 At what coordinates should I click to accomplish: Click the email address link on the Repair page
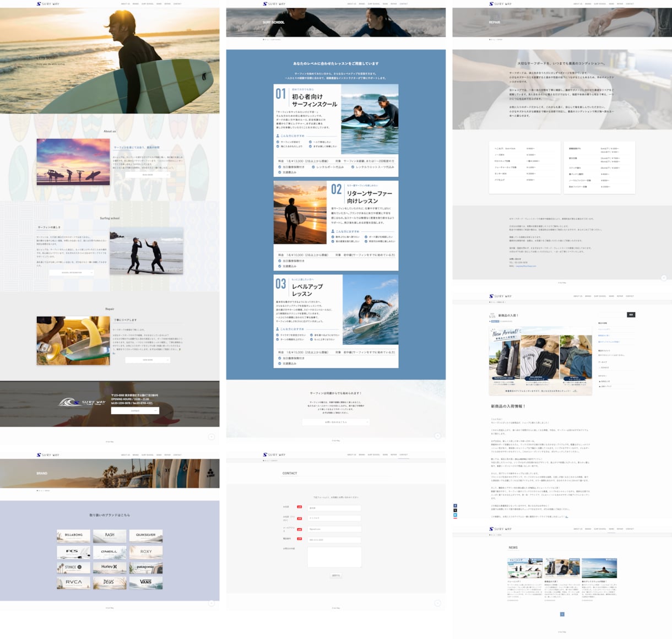pos(525,266)
